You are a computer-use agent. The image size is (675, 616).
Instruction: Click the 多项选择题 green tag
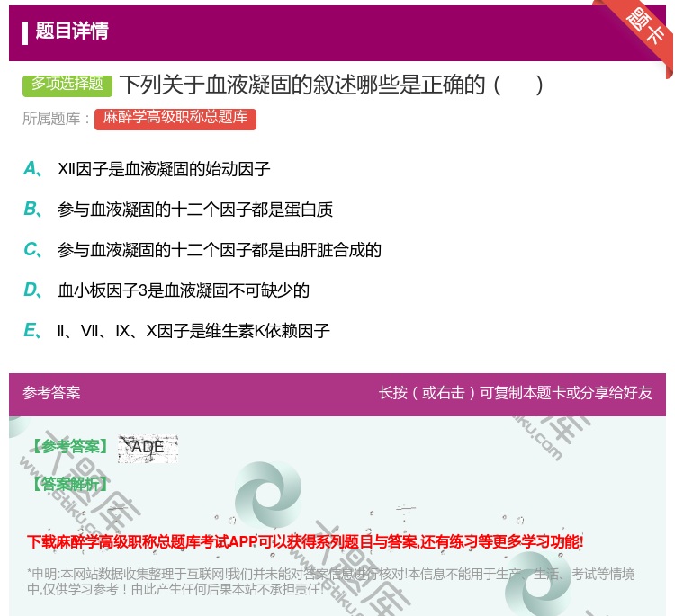[x=67, y=85]
